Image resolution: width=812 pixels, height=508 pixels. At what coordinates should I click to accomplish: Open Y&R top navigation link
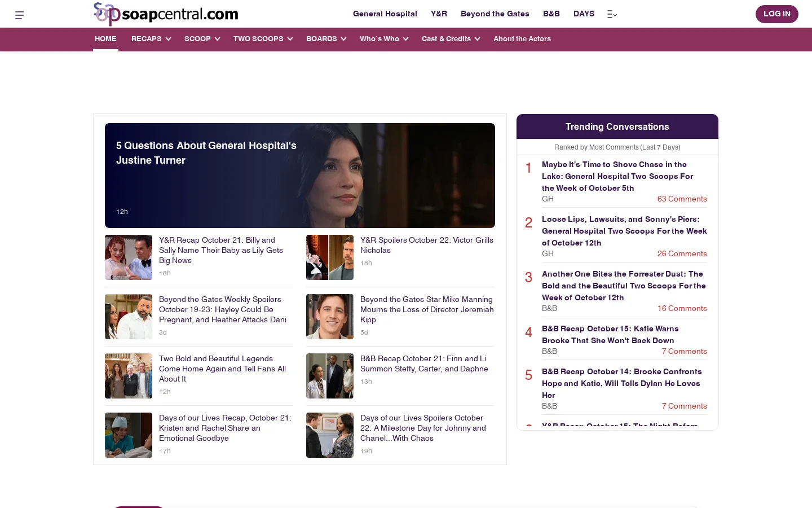pyautogui.click(x=439, y=14)
